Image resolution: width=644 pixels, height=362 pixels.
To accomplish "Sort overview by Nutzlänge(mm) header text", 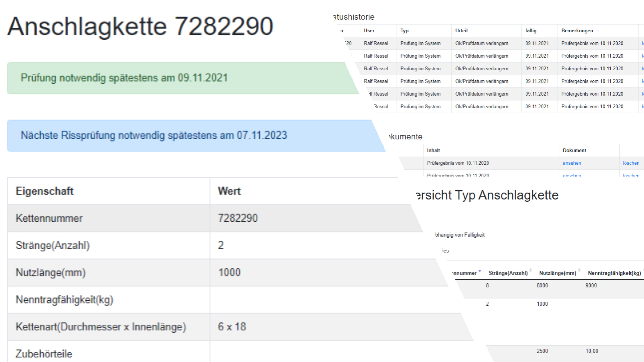I will (x=557, y=273).
